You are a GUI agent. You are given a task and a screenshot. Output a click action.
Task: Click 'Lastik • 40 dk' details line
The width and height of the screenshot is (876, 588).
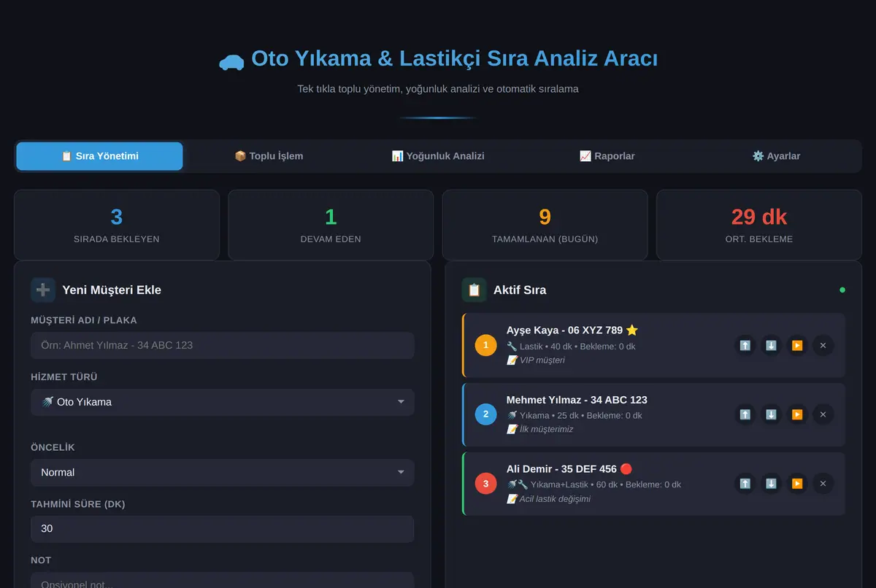(571, 347)
